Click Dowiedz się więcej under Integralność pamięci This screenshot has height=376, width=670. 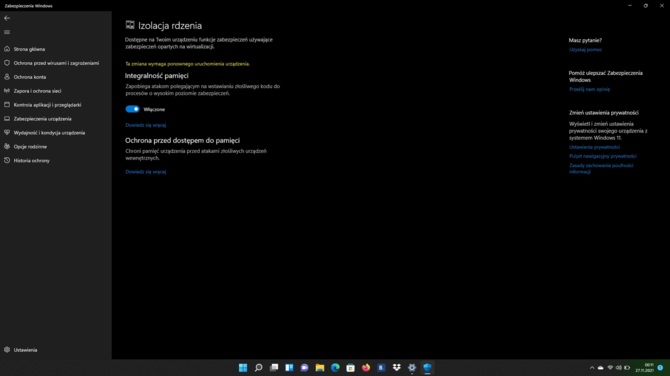pyautogui.click(x=146, y=125)
